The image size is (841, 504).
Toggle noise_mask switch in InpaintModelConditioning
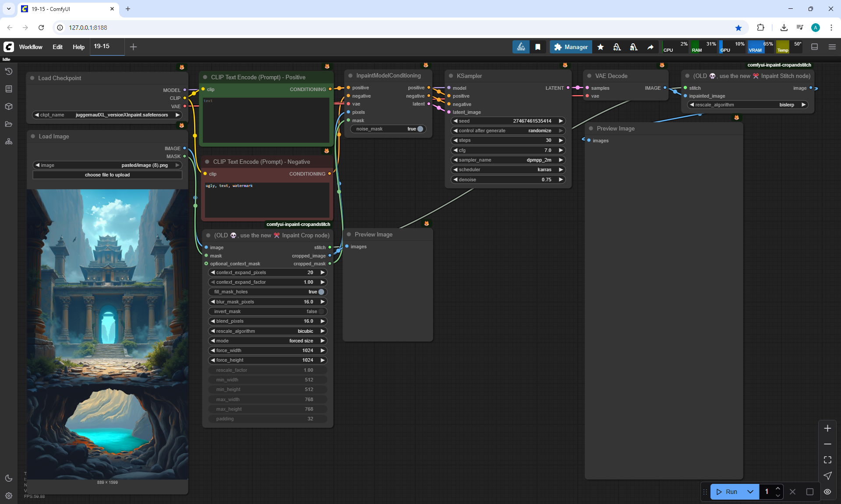(x=420, y=129)
